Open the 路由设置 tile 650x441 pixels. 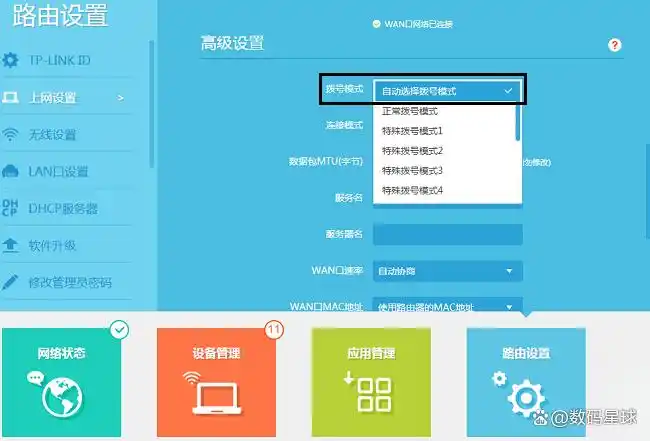point(526,382)
